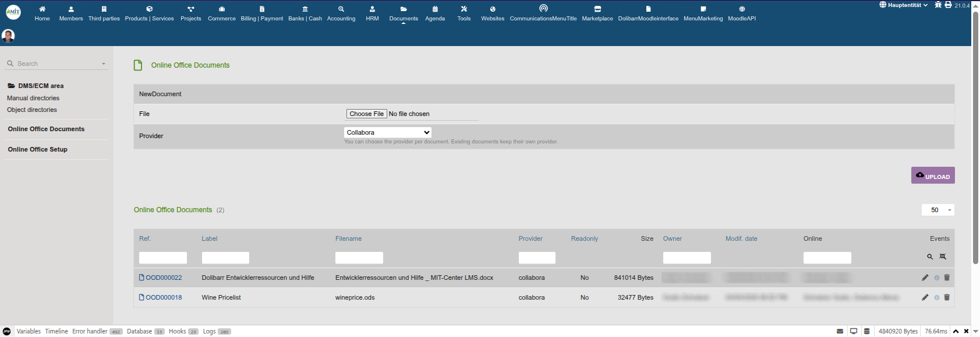Screen dimensions: 980x337
Task: Expand the Provider dropdown showing Collabora
Action: (388, 132)
